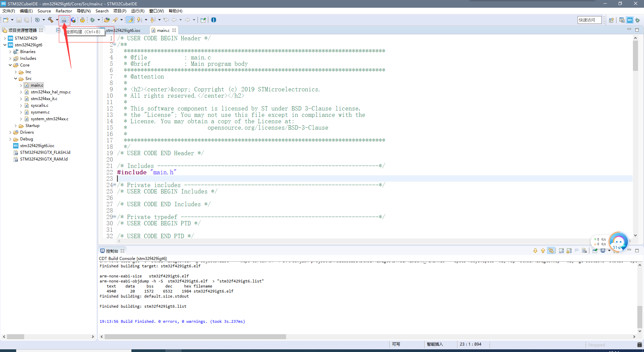This screenshot has width=644, height=352.
Task: Click the Pin Console icon in console toolbar
Action: (595, 251)
